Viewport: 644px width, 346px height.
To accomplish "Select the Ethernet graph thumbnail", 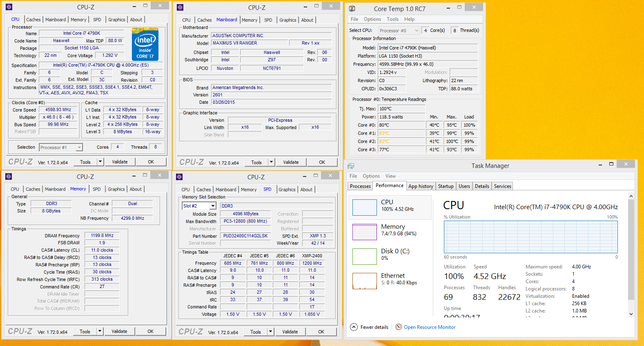I will (365, 281).
